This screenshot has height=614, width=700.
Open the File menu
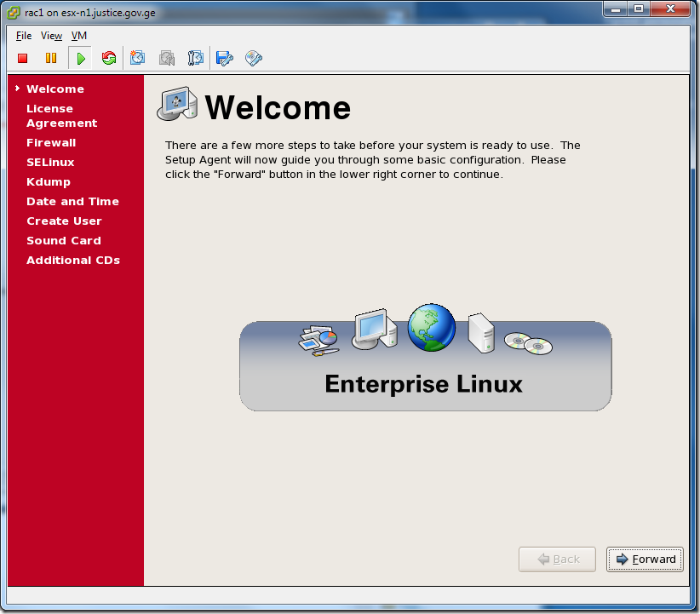23,36
